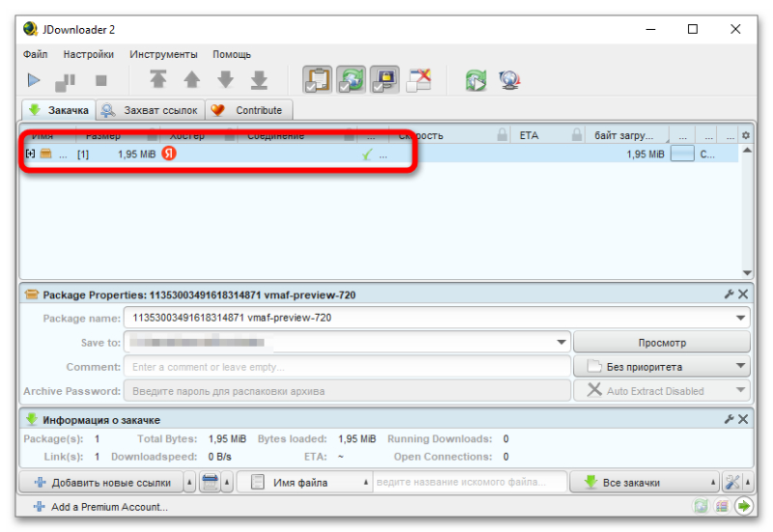Open the Инструменты menu
The image size is (773, 532).
pos(163,54)
